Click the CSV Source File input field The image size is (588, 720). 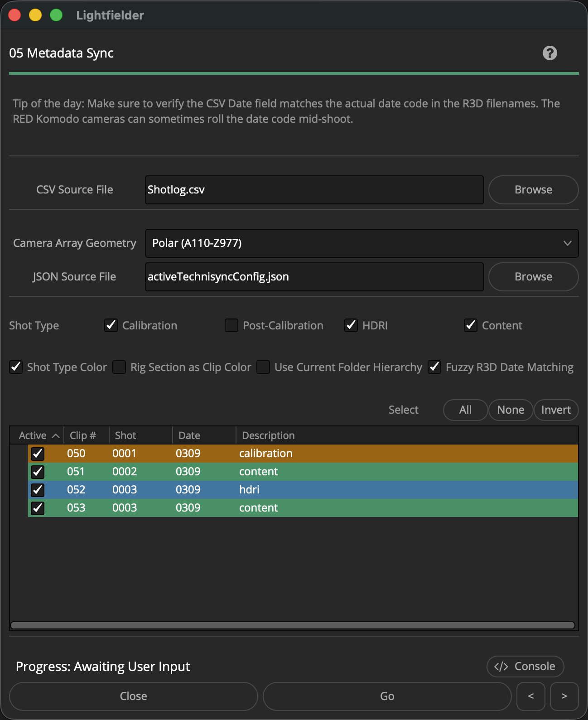point(314,190)
